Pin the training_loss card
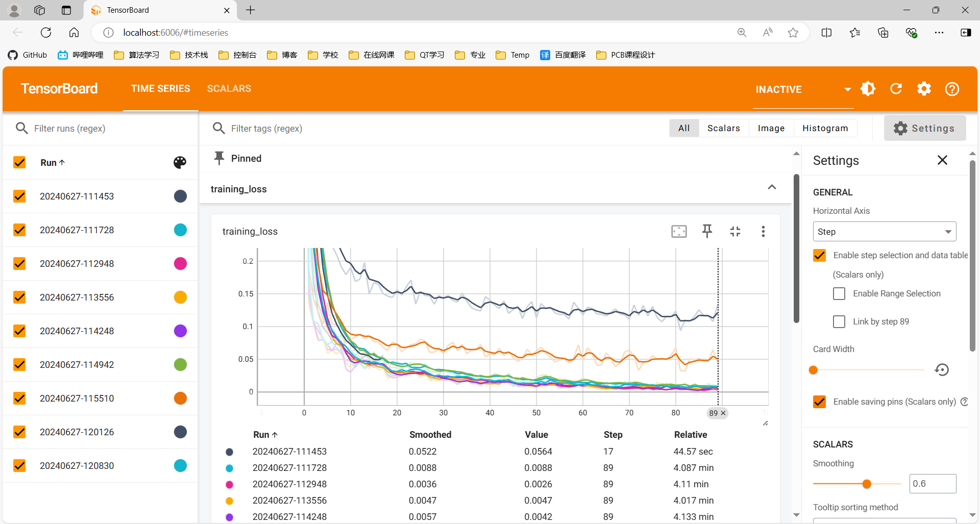Image resolution: width=980 pixels, height=524 pixels. [707, 231]
